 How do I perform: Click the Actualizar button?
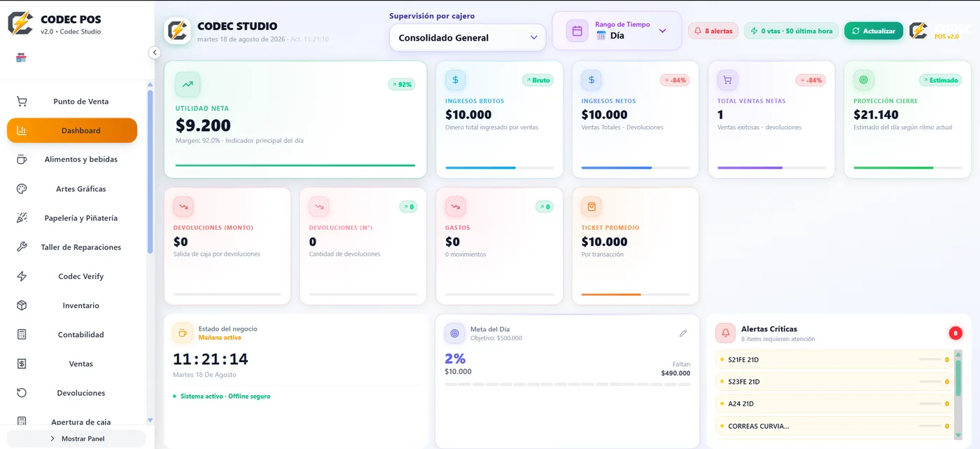873,31
